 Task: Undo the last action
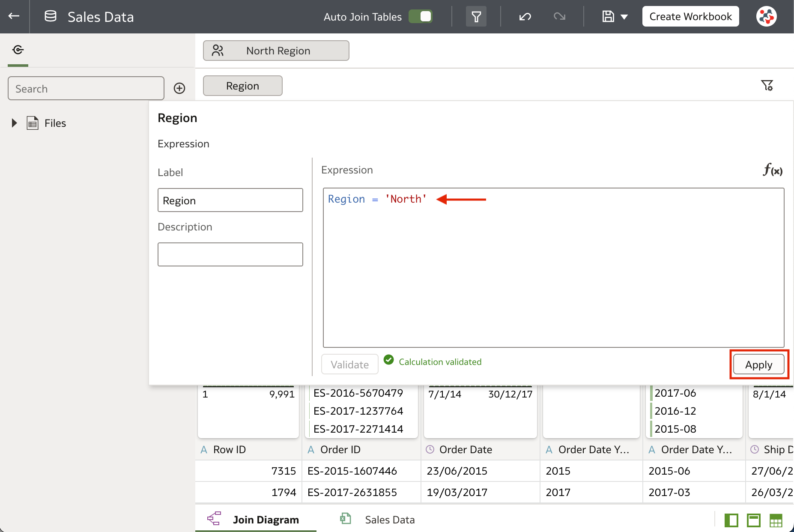click(x=525, y=17)
